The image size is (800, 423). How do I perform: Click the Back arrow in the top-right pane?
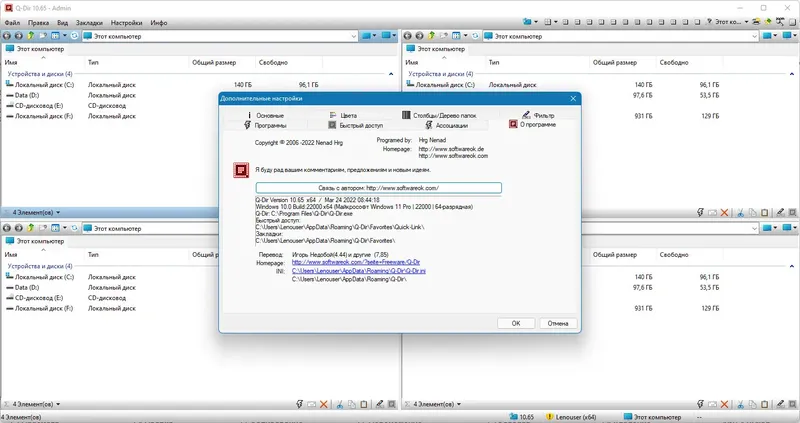(x=407, y=36)
